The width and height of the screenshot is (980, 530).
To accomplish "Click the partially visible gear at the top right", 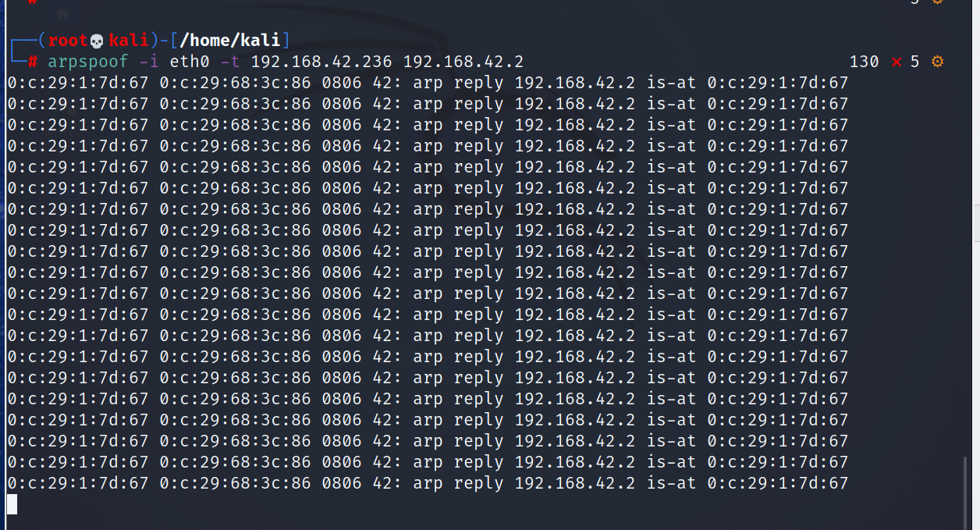I will [937, 2].
